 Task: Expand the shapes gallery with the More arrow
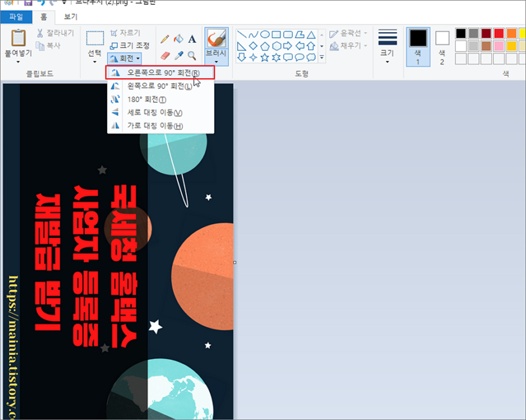click(322, 57)
